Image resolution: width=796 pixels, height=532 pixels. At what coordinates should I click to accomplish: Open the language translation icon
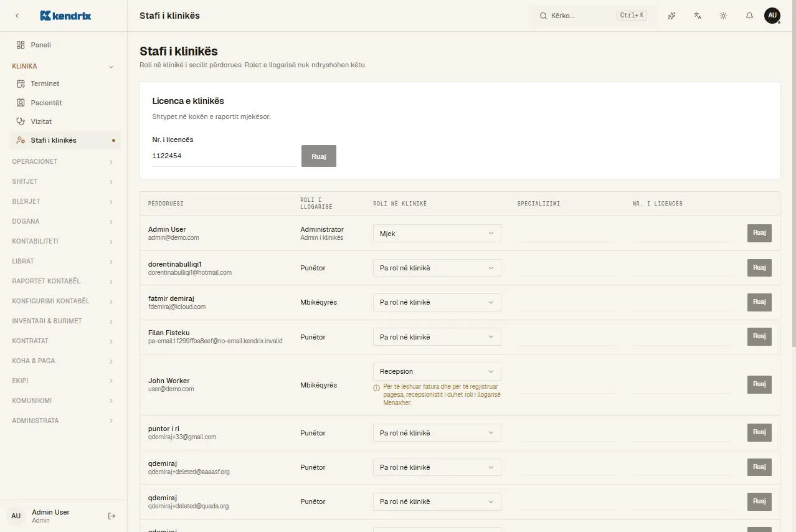(698, 16)
